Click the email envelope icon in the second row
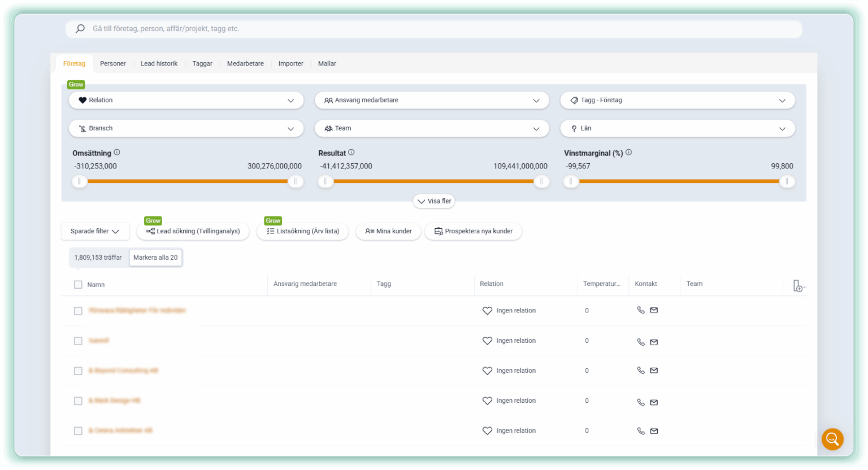This screenshot has width=868, height=470. point(654,342)
